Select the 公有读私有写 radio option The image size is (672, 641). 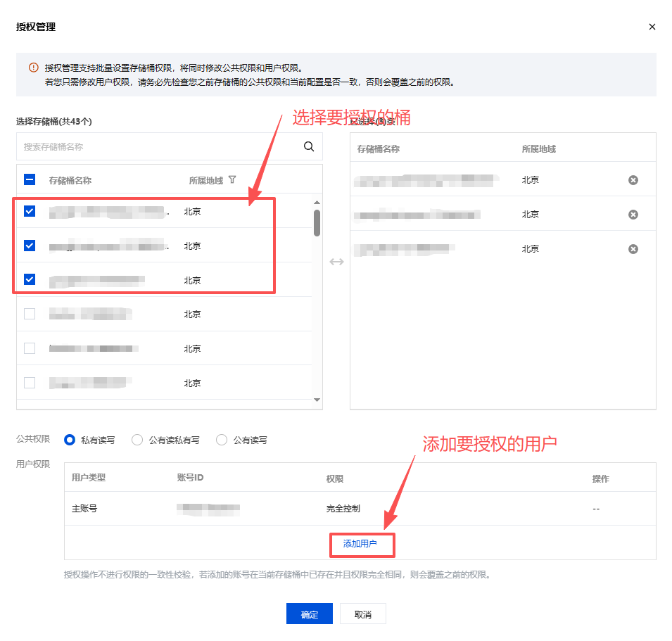click(x=137, y=440)
